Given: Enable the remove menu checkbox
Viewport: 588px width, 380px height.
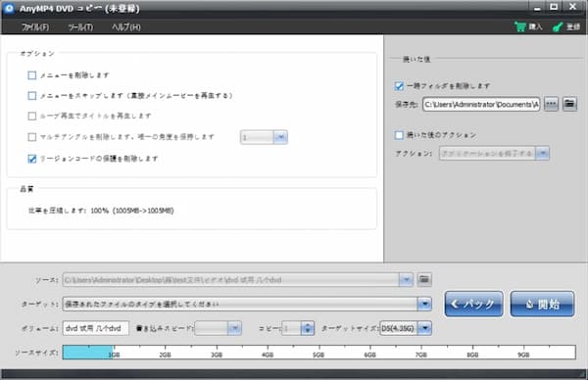Looking at the screenshot, I should coord(32,75).
